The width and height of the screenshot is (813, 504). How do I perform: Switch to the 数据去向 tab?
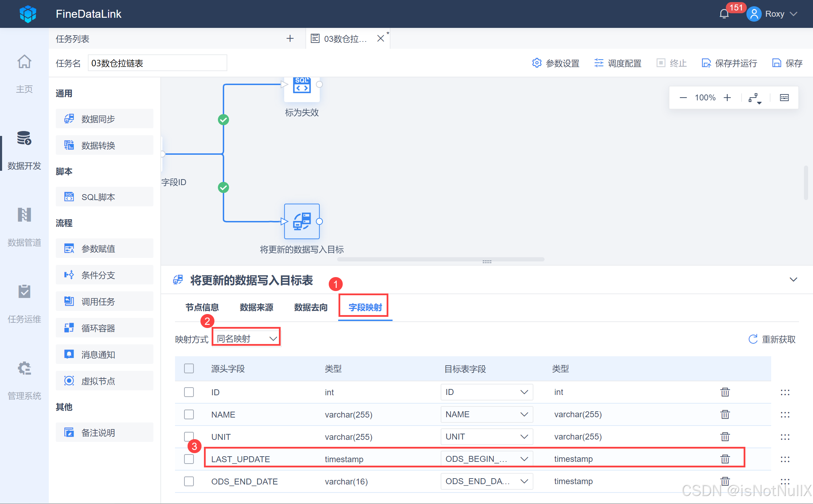point(311,307)
